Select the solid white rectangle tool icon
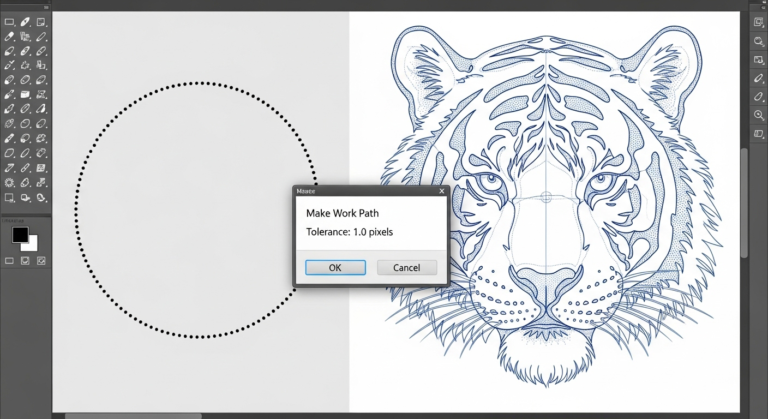Screen dimensions: 768x419 [25, 95]
